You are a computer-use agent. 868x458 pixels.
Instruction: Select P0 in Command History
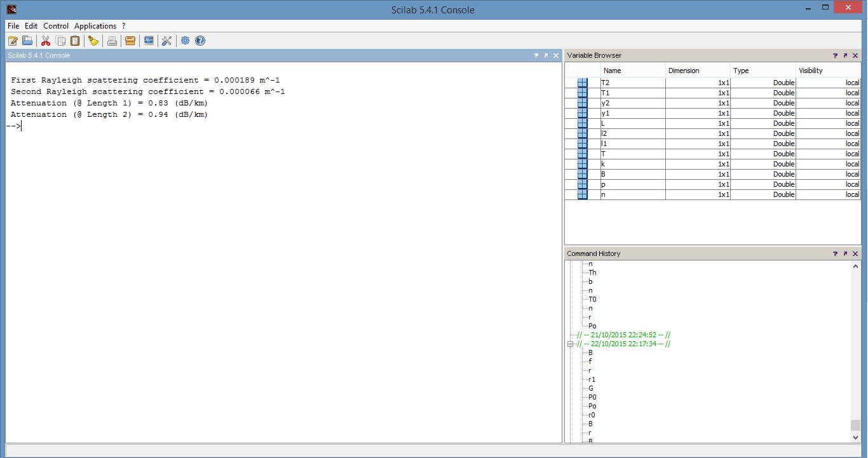tap(592, 397)
